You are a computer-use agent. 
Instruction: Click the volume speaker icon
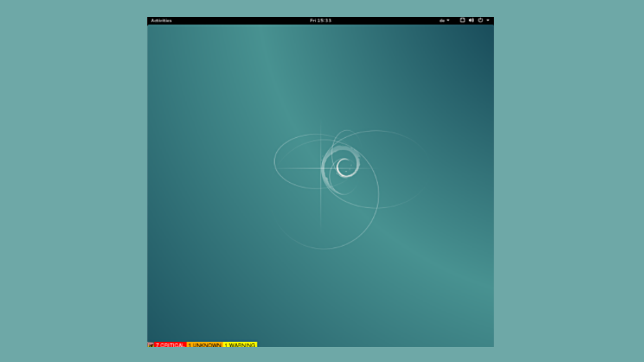[x=471, y=20]
